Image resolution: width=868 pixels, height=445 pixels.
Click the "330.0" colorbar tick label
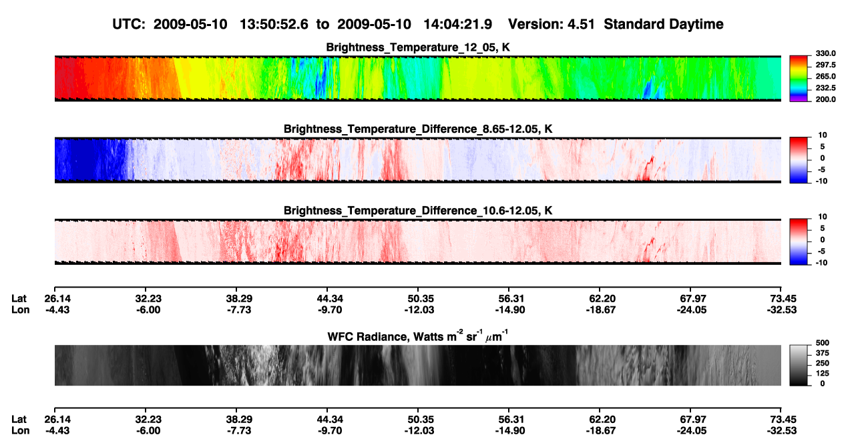pyautogui.click(x=825, y=53)
